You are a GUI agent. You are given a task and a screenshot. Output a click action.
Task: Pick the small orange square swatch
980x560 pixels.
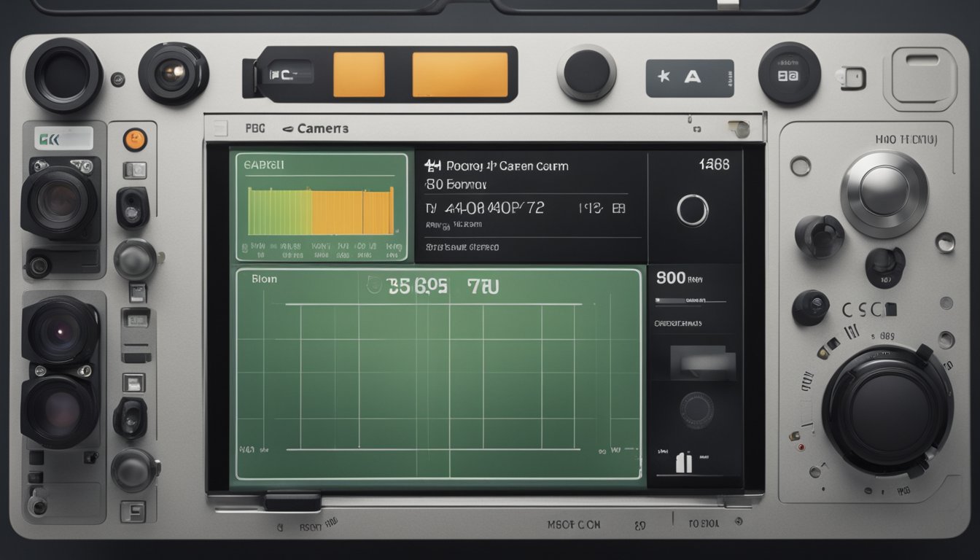(x=359, y=74)
